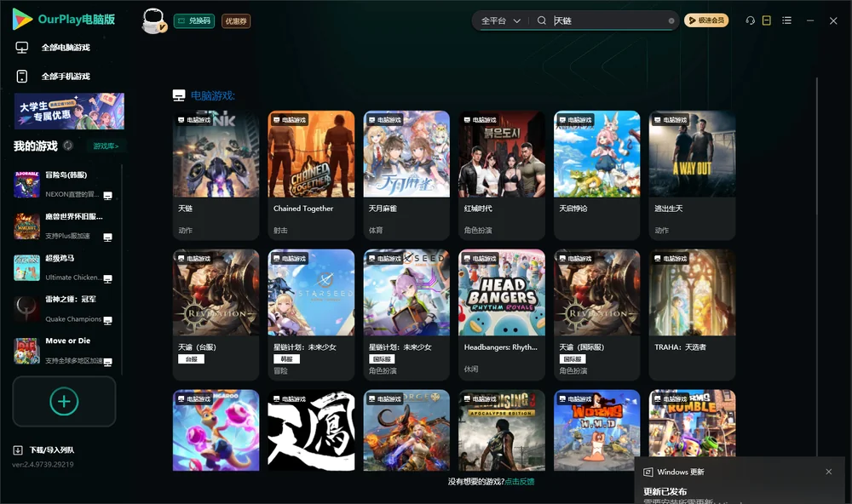Open the 天谕（国际服）game card

point(596,314)
